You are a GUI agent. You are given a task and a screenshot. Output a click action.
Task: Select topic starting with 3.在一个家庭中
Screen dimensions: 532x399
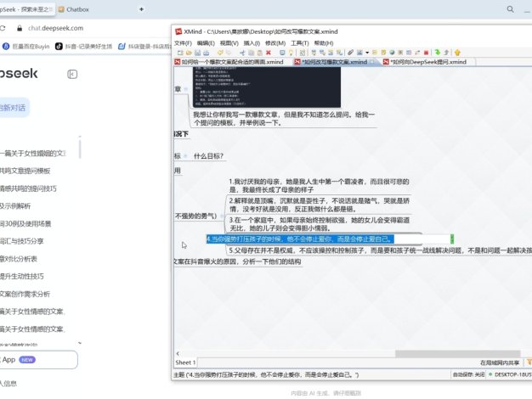coord(319,224)
